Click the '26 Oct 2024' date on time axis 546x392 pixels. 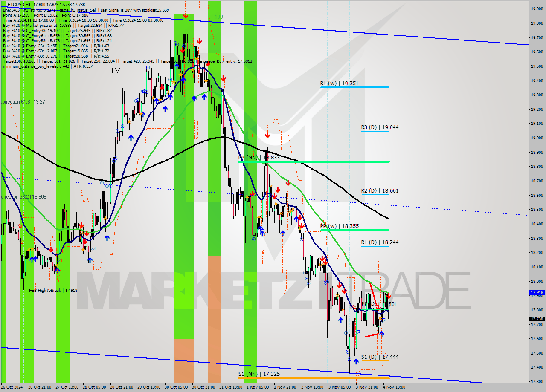point(12,387)
